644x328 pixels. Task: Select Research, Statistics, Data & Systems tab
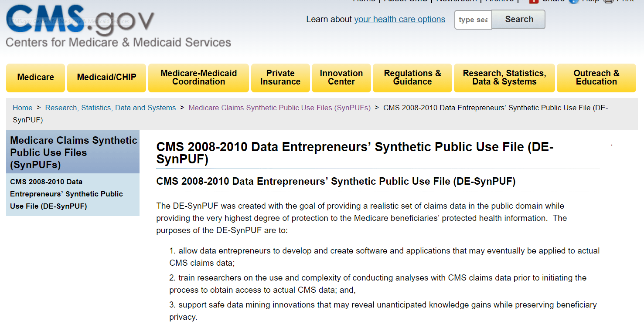[x=504, y=78]
